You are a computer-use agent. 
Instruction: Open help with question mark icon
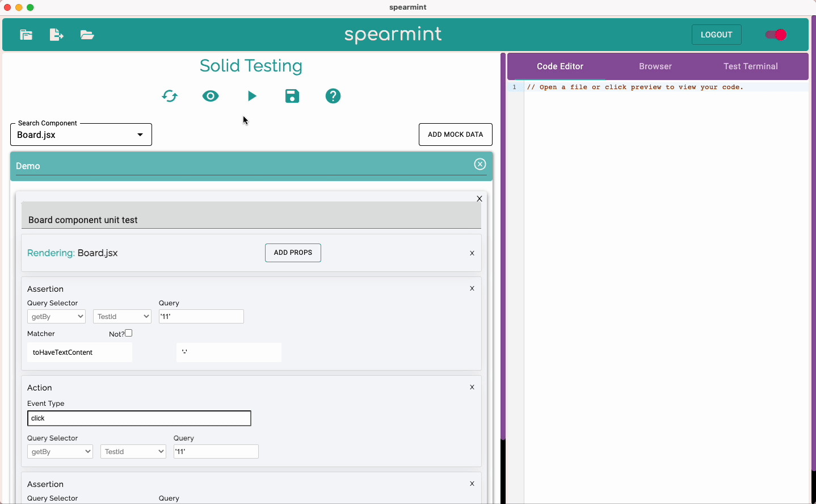[333, 96]
